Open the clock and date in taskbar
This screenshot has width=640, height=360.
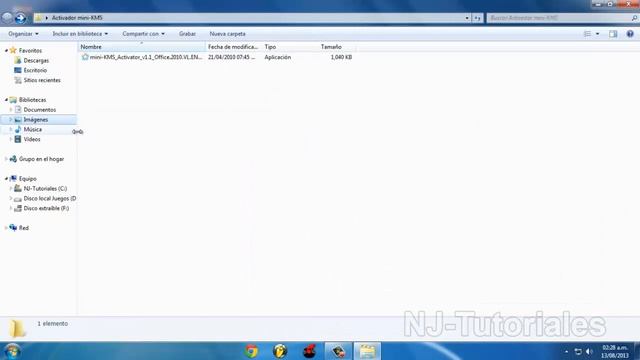point(615,351)
